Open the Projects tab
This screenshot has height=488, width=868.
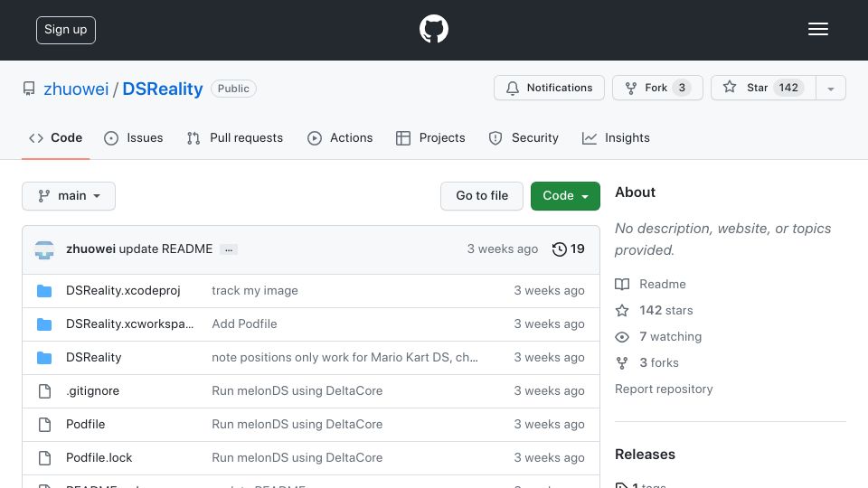[x=430, y=137]
